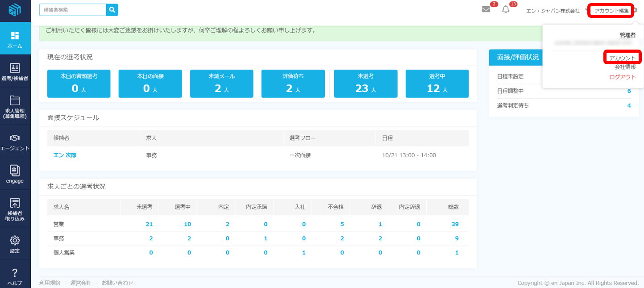Open candidate エン 次郎 link
This screenshot has height=288, width=644.
click(65, 155)
